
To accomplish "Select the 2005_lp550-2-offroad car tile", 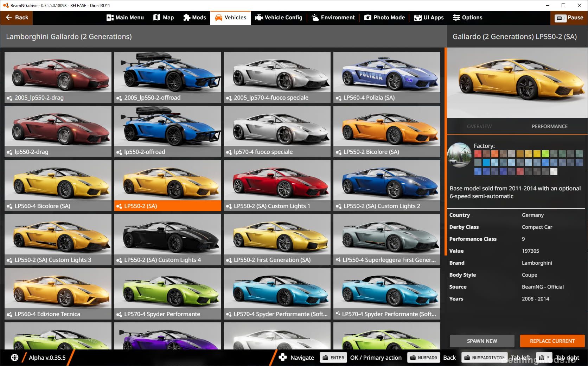I will point(168,77).
